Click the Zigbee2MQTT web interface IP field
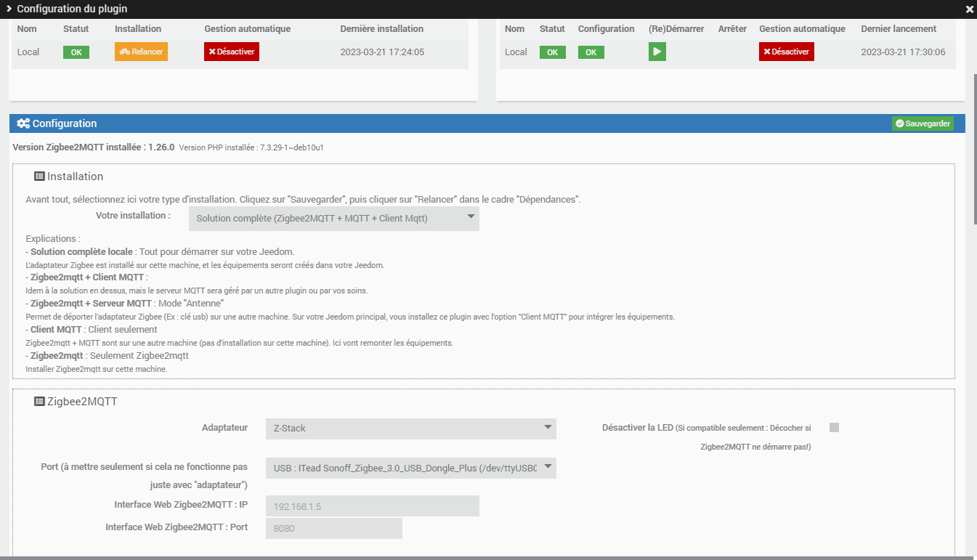This screenshot has height=560, width=977. point(373,506)
